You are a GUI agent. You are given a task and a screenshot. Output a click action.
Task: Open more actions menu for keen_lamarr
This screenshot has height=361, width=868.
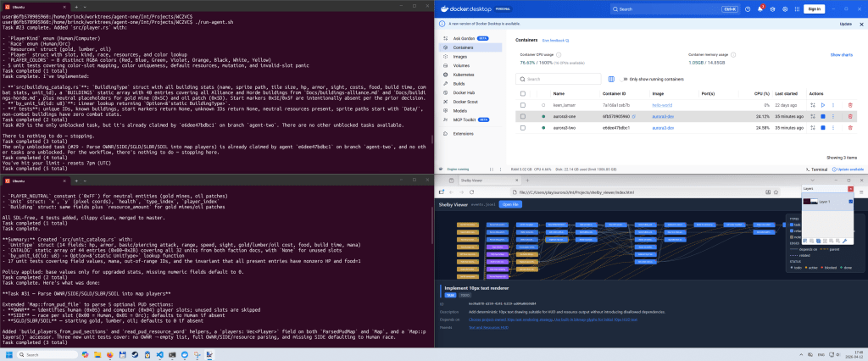(x=835, y=104)
